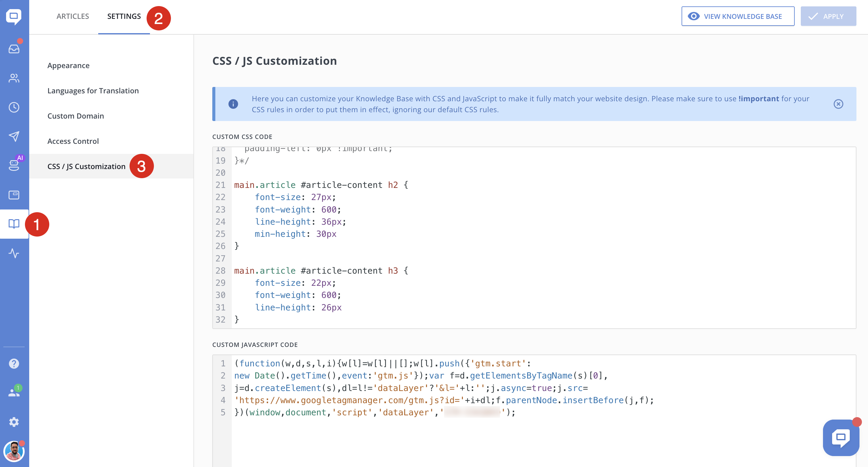Go to Access Control settings
The height and width of the screenshot is (467, 868).
click(73, 141)
